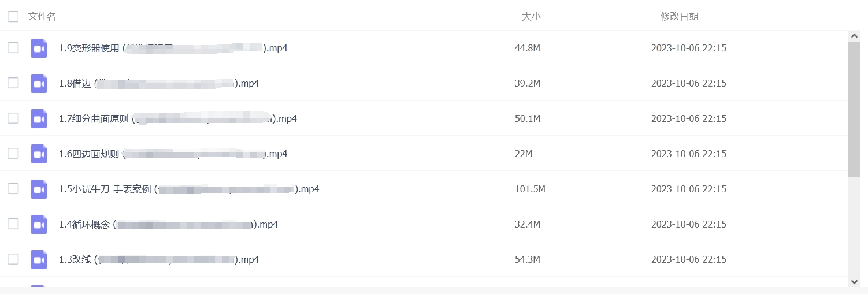Click video icon for 1.9变形器使用 file

(x=39, y=48)
